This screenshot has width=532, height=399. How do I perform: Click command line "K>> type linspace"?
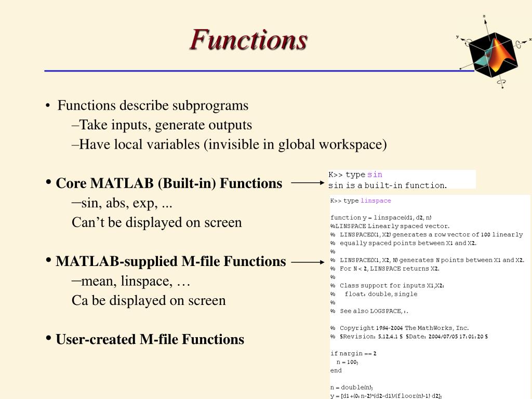pyautogui.click(x=361, y=201)
